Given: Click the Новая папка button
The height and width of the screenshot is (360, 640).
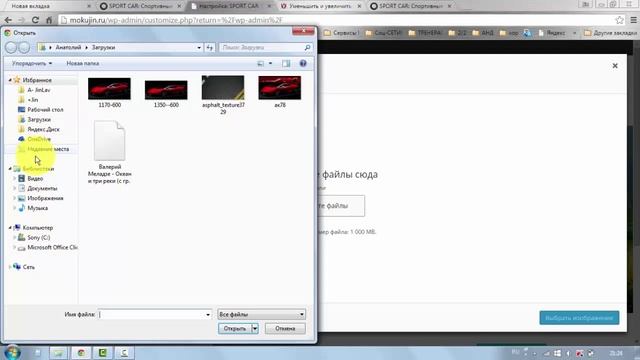Looking at the screenshot, I should click(x=83, y=63).
